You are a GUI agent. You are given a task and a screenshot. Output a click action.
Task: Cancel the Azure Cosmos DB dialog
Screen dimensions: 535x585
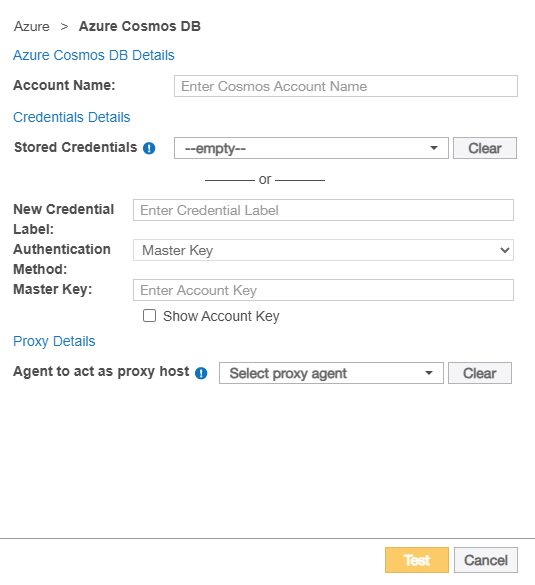click(x=486, y=560)
